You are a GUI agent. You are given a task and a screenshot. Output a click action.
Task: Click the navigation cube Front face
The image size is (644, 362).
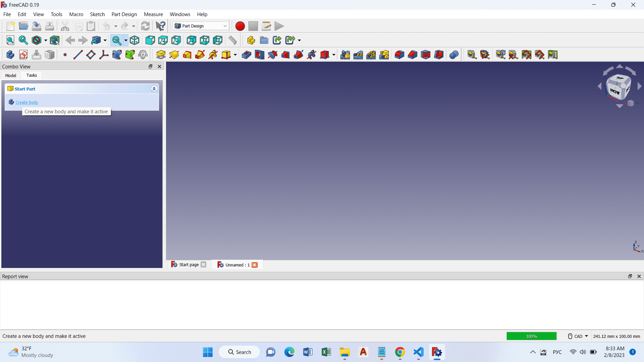click(x=614, y=91)
